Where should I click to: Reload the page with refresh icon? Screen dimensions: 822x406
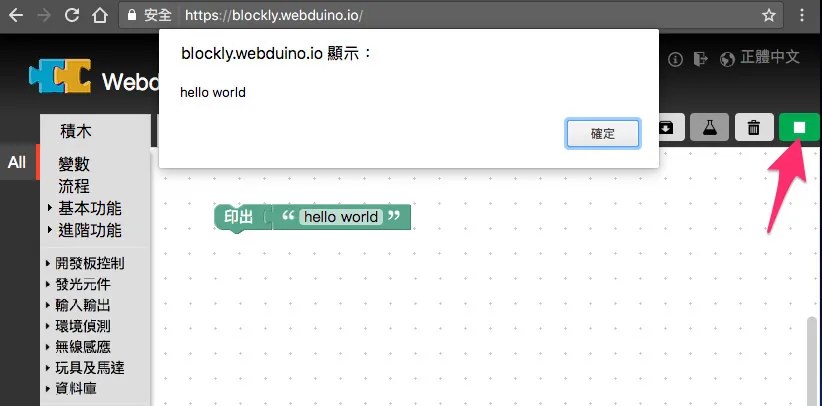[72, 15]
